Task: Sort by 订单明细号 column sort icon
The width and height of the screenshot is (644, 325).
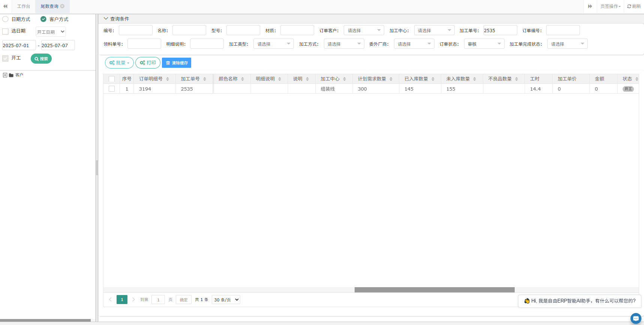Action: click(168, 79)
